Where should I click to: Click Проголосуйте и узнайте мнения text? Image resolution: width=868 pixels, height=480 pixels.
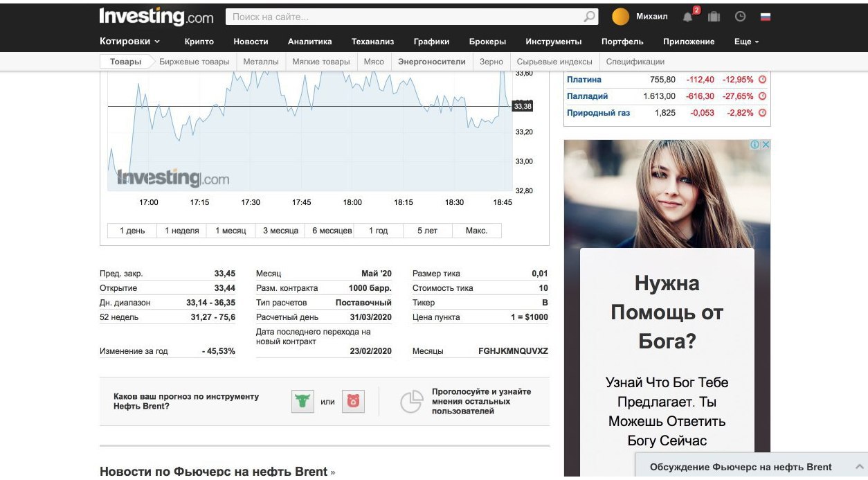tap(482, 401)
